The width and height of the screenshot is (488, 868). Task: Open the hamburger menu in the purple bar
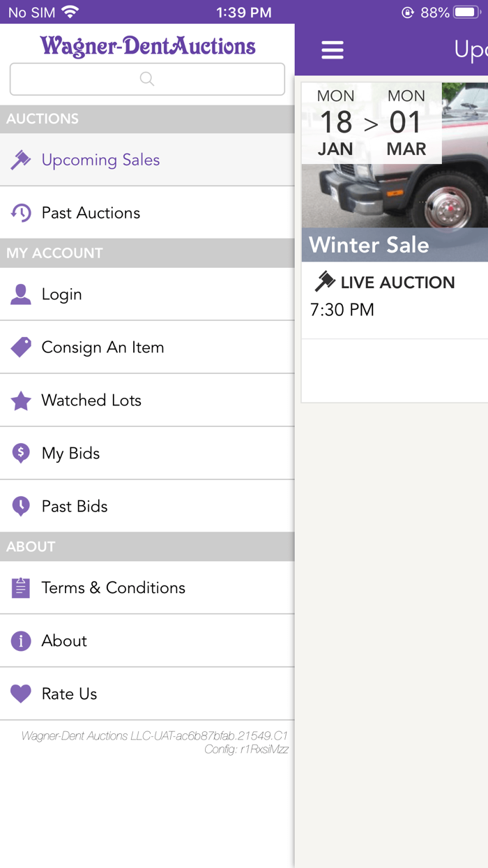click(x=333, y=50)
